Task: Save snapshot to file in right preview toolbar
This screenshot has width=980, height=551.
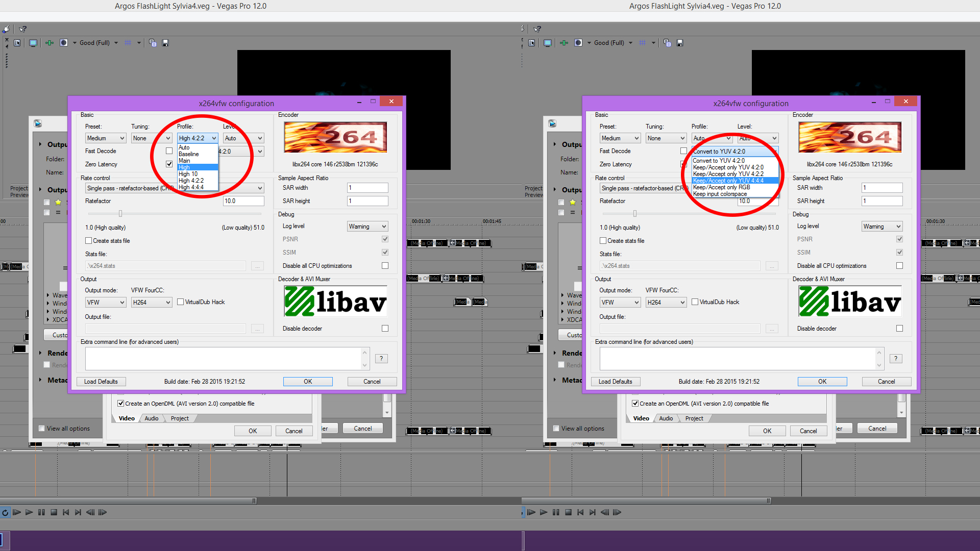Action: [680, 43]
